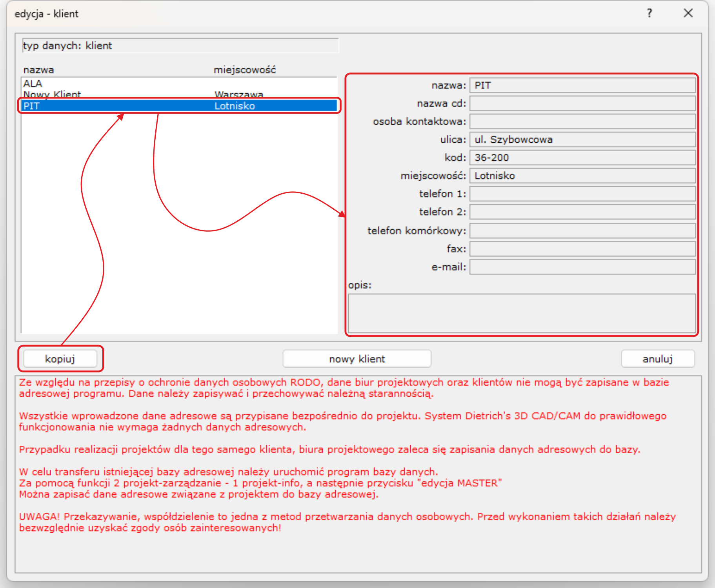Click the nazwa field containing PIT
The image size is (715, 588).
[x=582, y=85]
